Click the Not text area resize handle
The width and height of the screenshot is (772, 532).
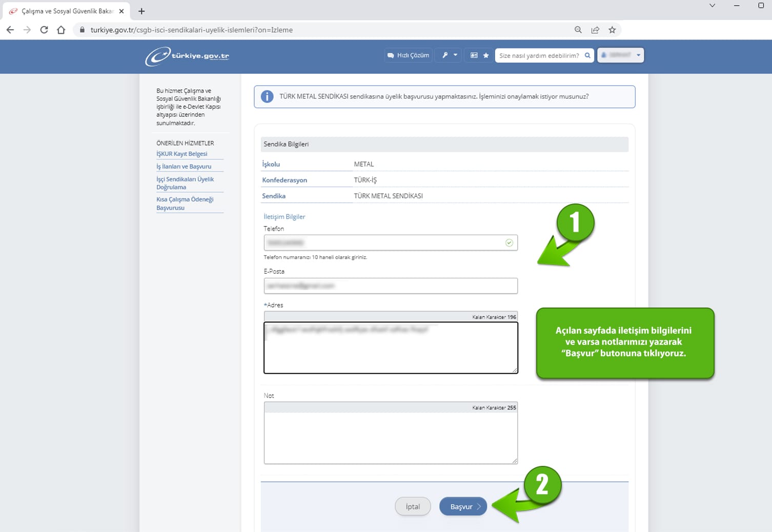[514, 460]
